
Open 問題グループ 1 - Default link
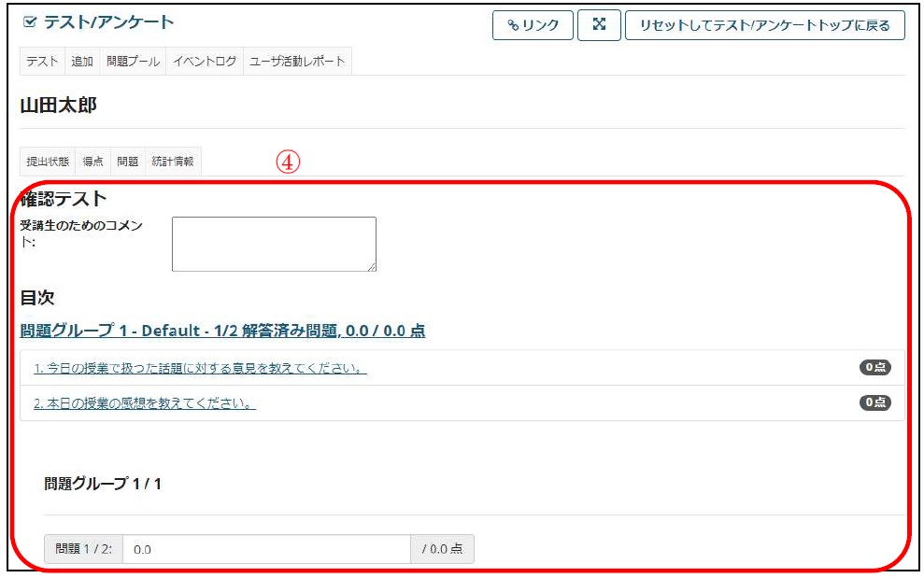(222, 331)
